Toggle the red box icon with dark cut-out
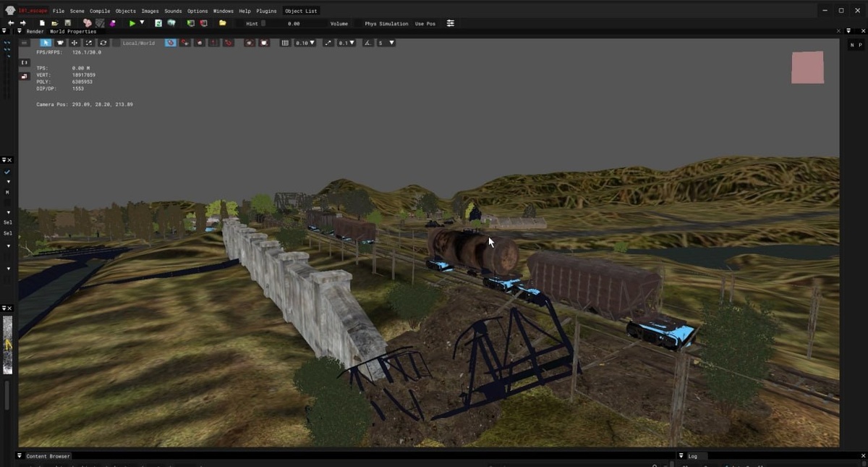868x467 pixels. pyautogui.click(x=250, y=43)
